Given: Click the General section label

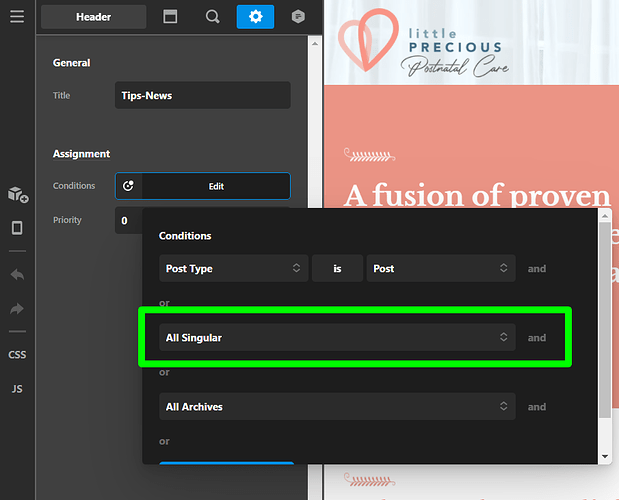Looking at the screenshot, I should click(71, 63).
